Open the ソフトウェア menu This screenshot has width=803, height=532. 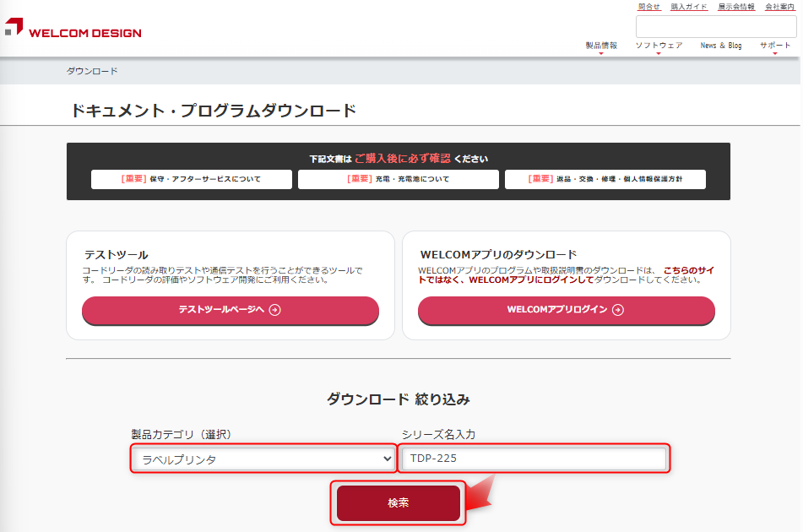659,46
